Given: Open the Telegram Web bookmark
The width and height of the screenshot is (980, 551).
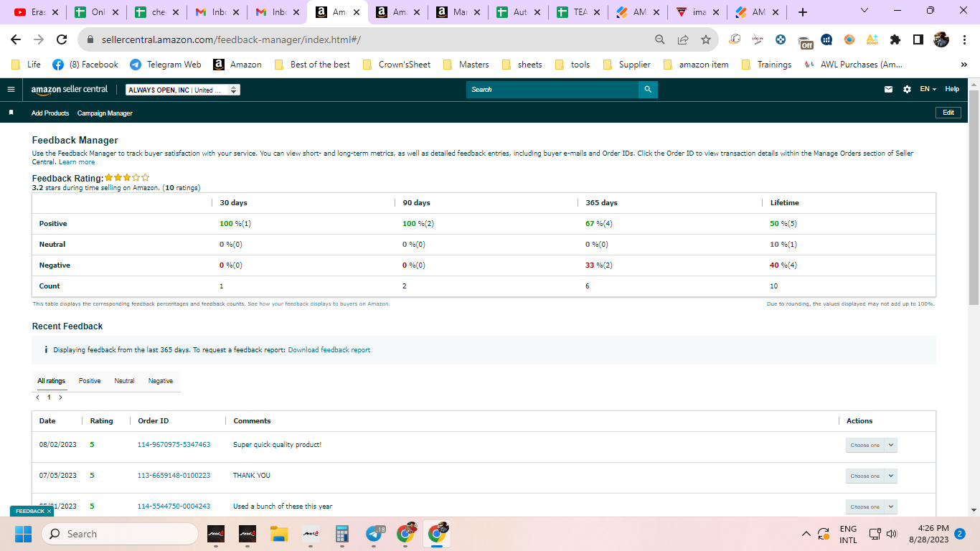Looking at the screenshot, I should point(166,65).
